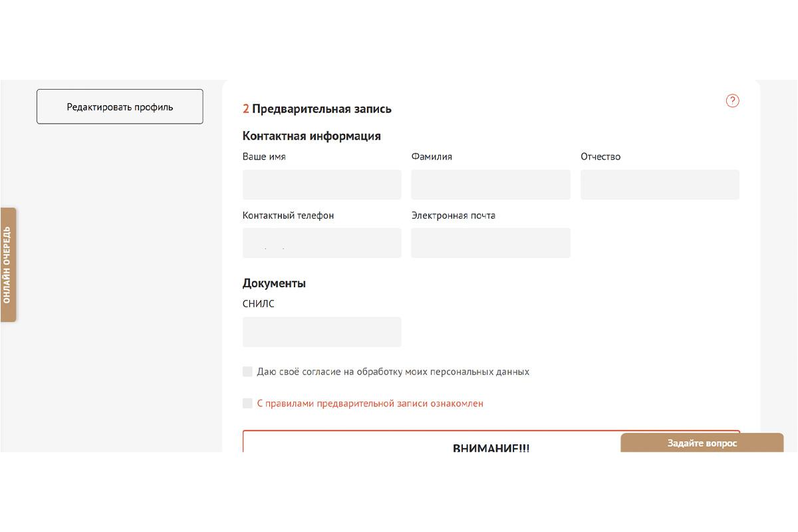Open the Редактировать профиль button
The height and width of the screenshot is (532, 798).
[120, 106]
